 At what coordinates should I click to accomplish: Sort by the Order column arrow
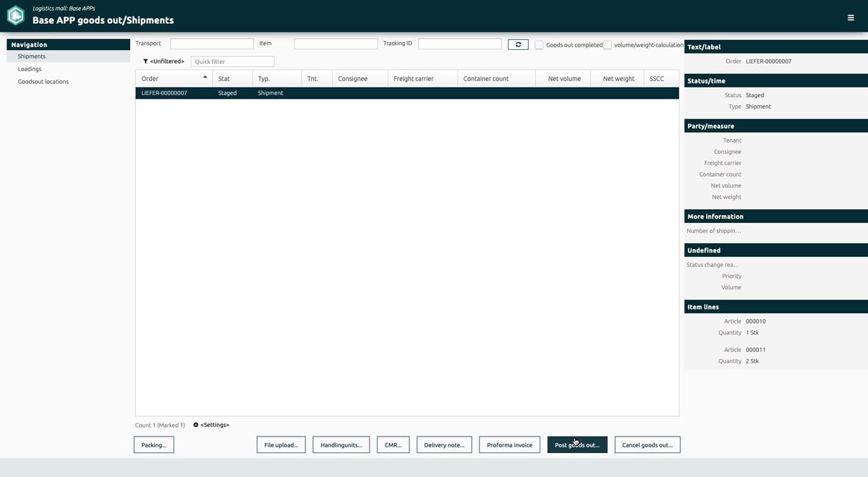pyautogui.click(x=205, y=77)
